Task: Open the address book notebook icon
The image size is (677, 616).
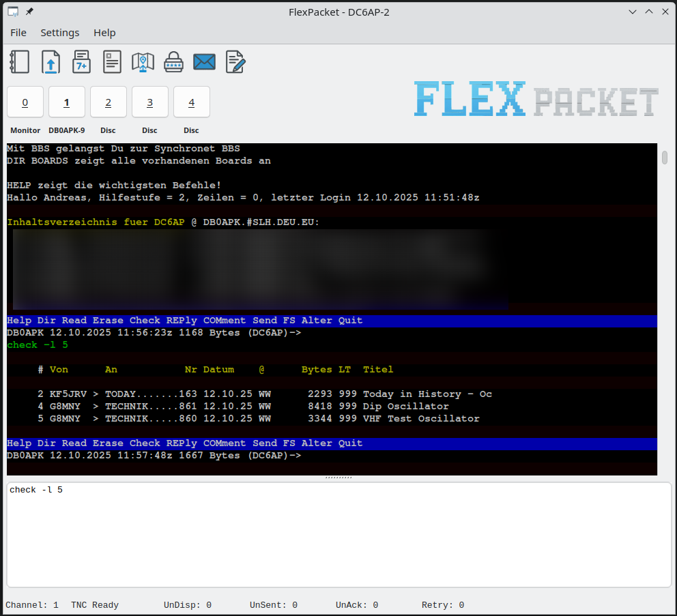Action: tap(20, 62)
